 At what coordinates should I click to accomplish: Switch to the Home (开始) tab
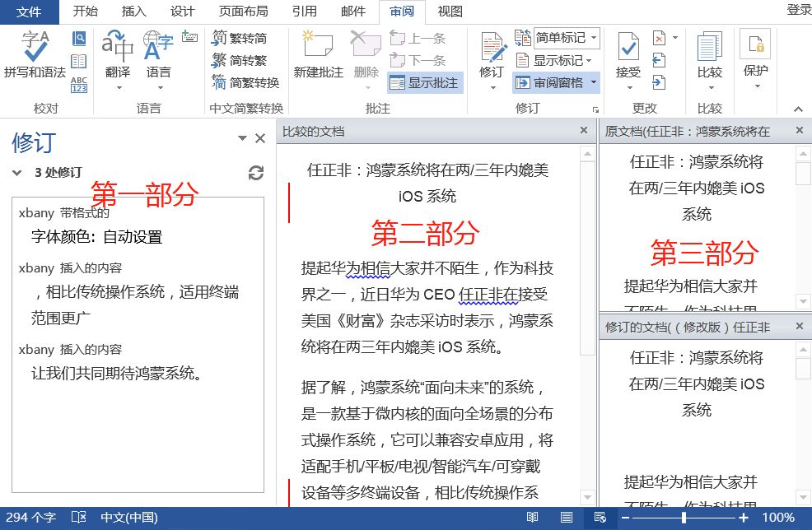tap(86, 12)
